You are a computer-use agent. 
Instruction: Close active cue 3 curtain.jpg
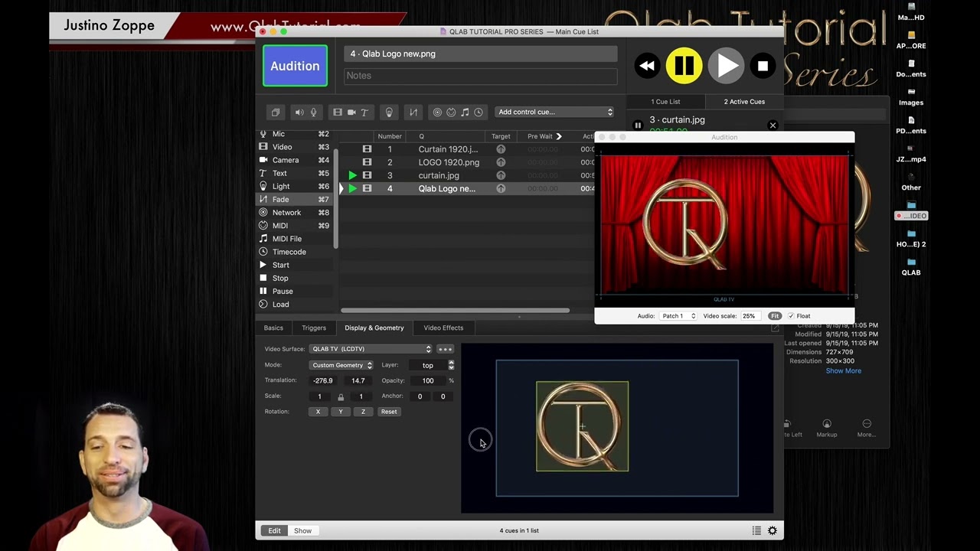773,125
